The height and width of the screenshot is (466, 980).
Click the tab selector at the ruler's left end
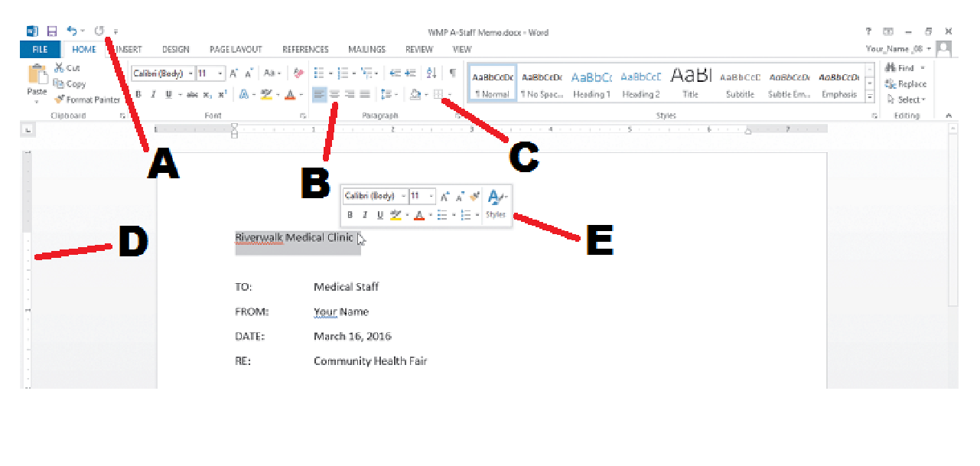click(27, 131)
